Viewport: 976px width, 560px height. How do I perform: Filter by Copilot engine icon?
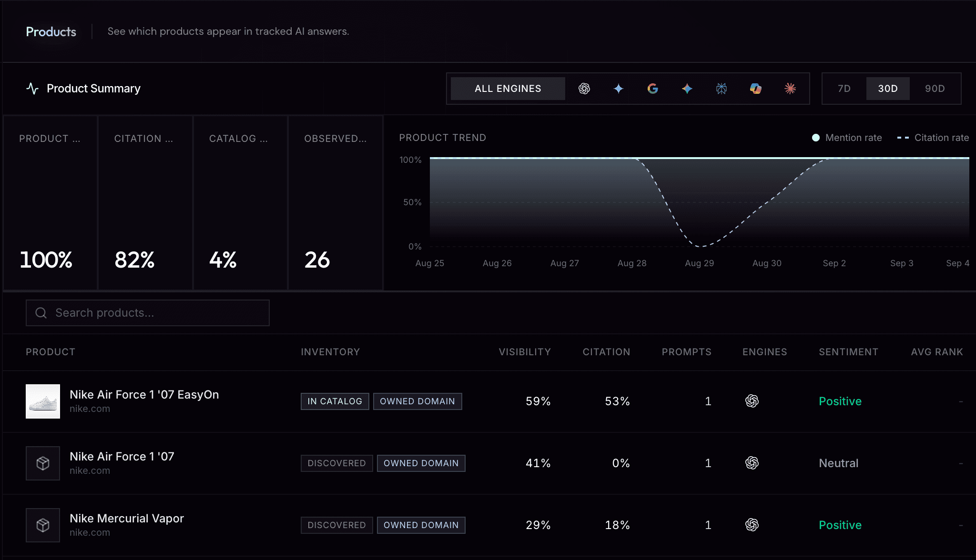click(x=756, y=89)
